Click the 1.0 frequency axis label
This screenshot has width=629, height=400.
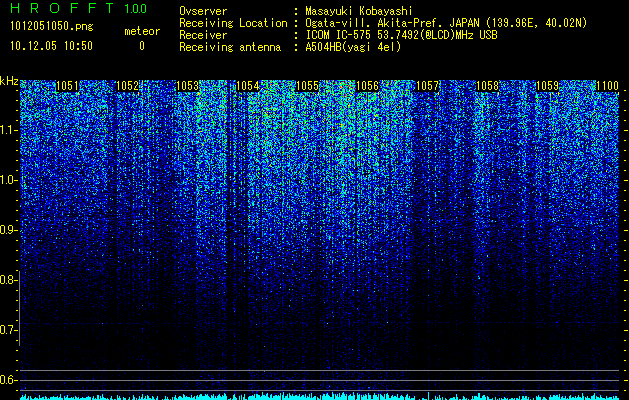(6, 180)
